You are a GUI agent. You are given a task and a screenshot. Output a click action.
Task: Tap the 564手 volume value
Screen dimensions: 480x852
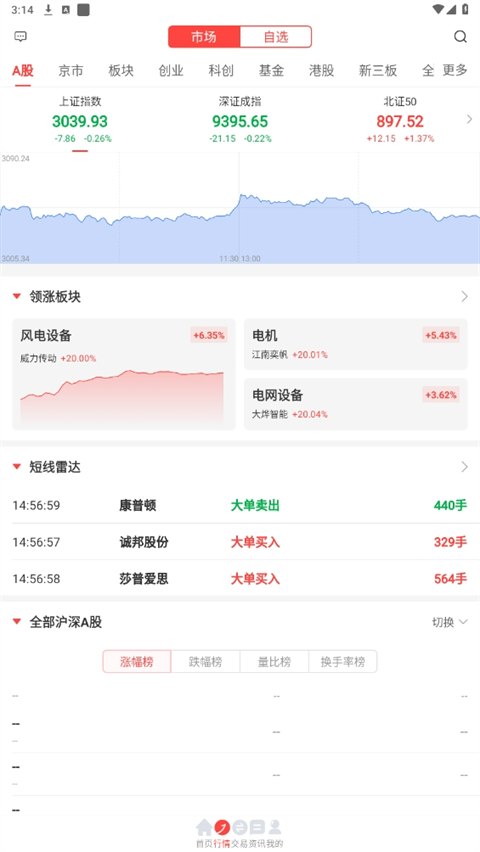click(450, 579)
